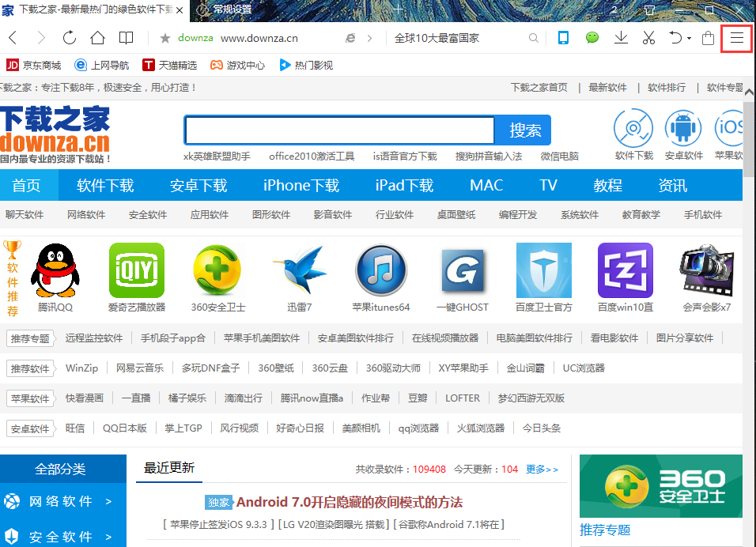Click the green chat bubble icon
The image size is (756, 547).
click(x=592, y=37)
